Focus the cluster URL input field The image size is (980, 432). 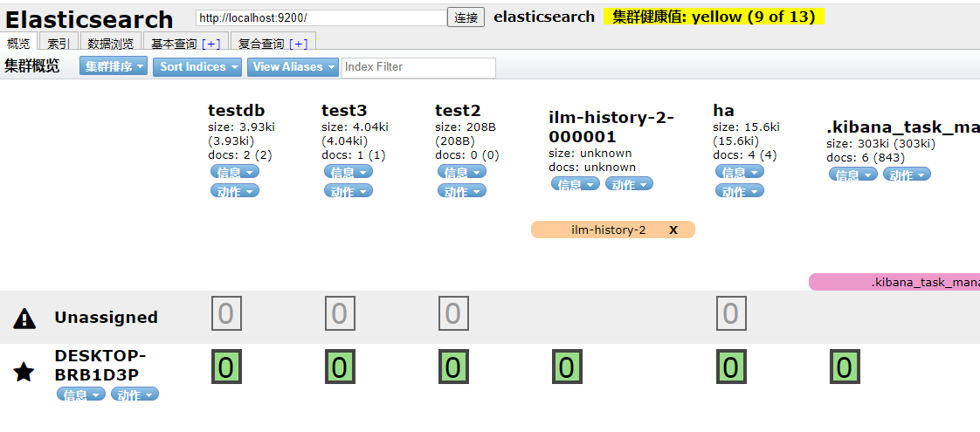click(321, 17)
